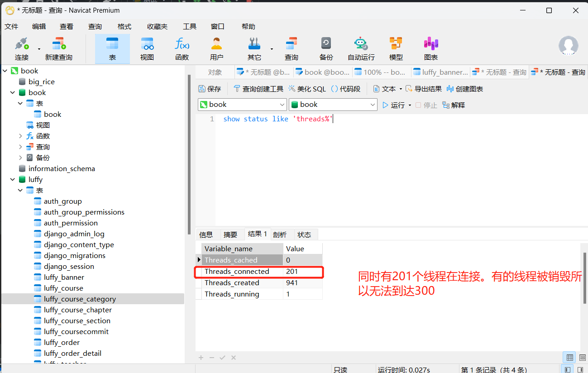
Task: Click the user avatar icon at top right
Action: pyautogui.click(x=568, y=46)
